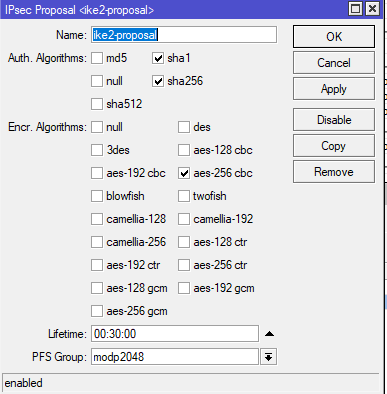Uncheck the aes-256 cbc encryption
The width and height of the screenshot is (387, 394).
(x=184, y=173)
